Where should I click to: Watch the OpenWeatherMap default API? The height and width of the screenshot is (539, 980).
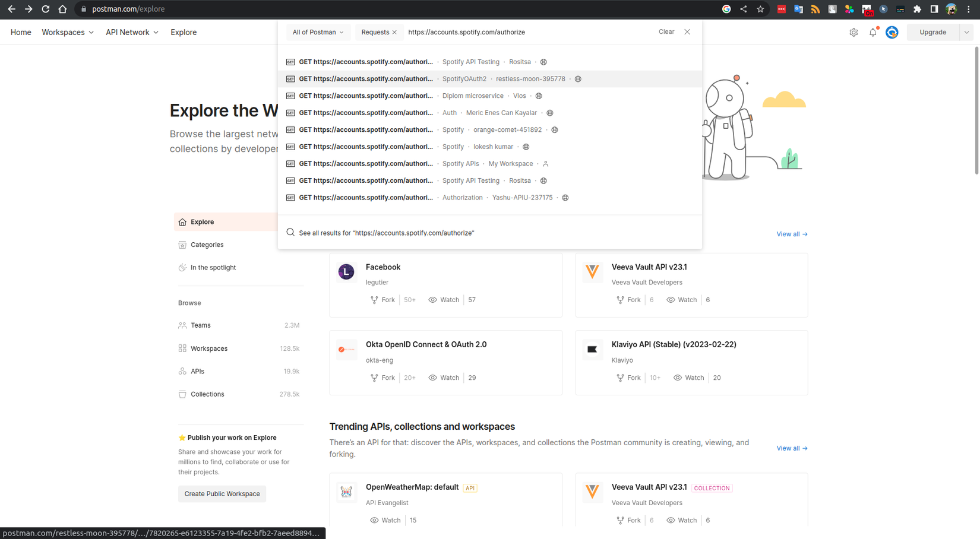coord(385,520)
